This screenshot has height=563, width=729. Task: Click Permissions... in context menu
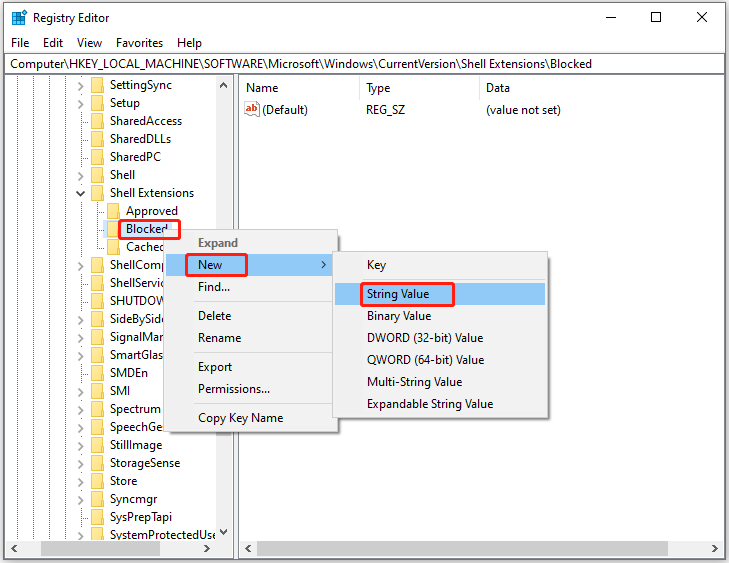(x=249, y=389)
